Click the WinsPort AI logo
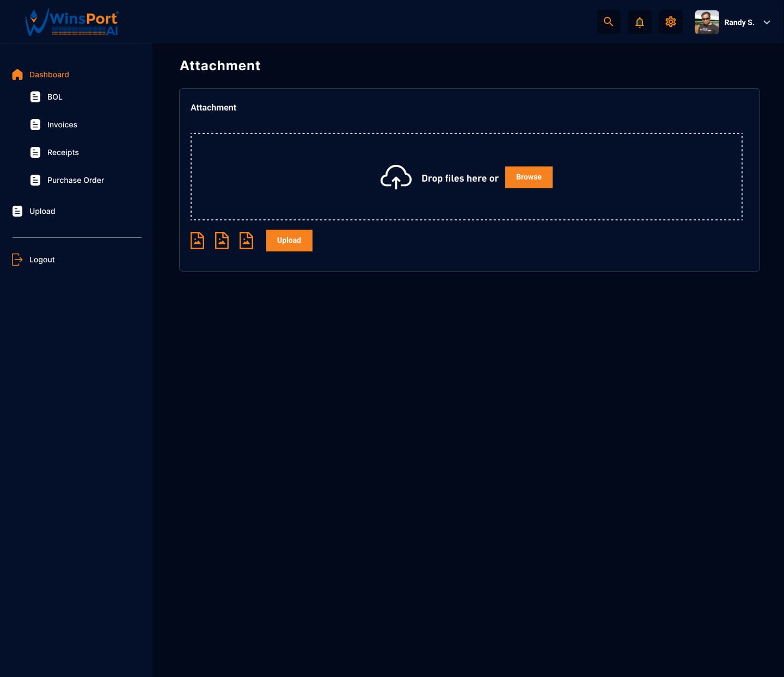This screenshot has width=784, height=677. click(72, 22)
